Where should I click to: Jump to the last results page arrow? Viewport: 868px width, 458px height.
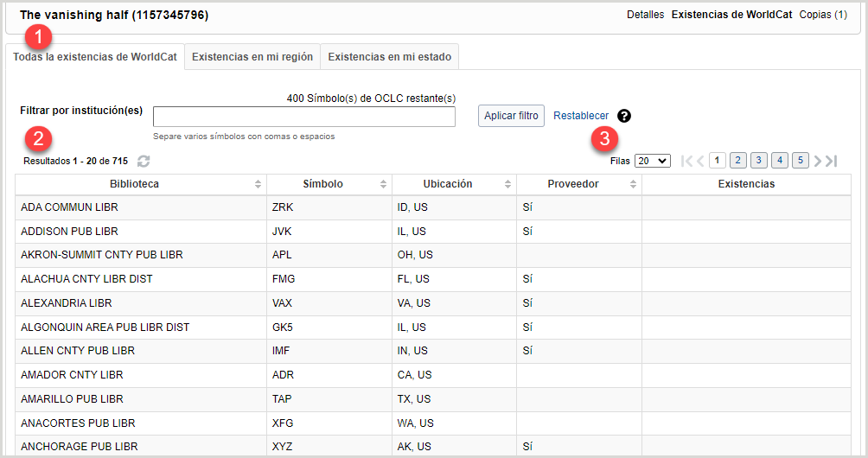831,161
